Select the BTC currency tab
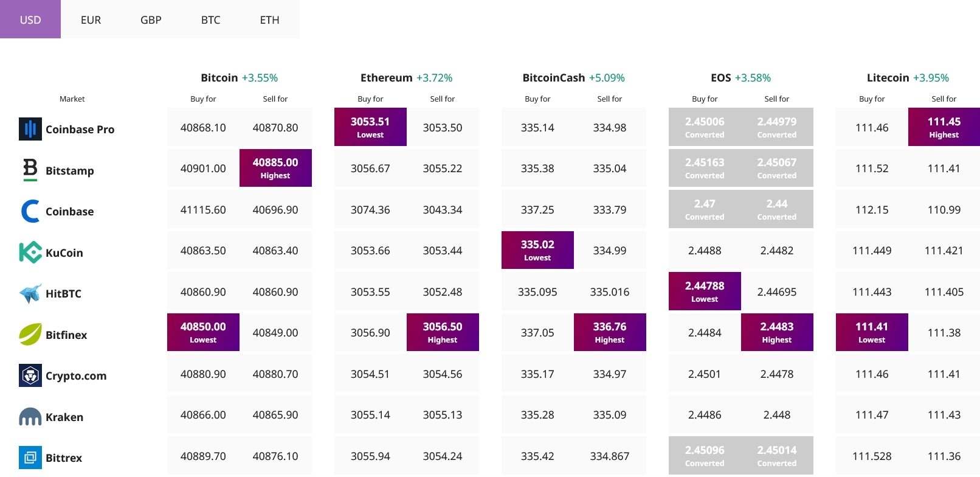 pyautogui.click(x=210, y=19)
